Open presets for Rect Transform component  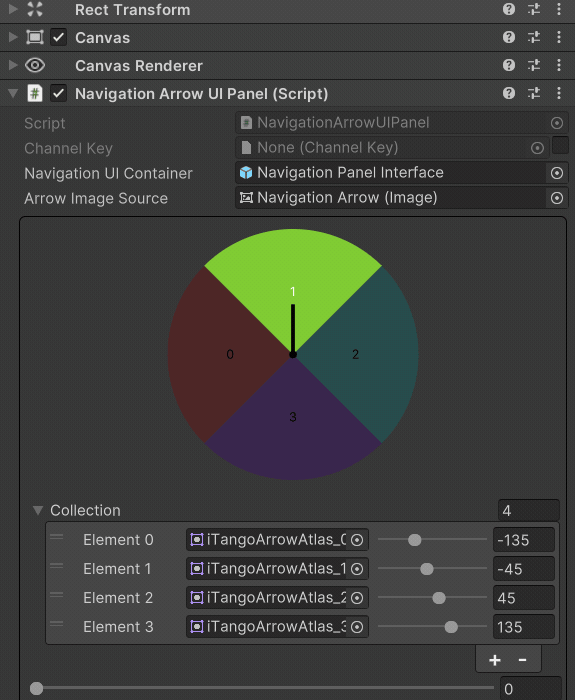click(534, 9)
